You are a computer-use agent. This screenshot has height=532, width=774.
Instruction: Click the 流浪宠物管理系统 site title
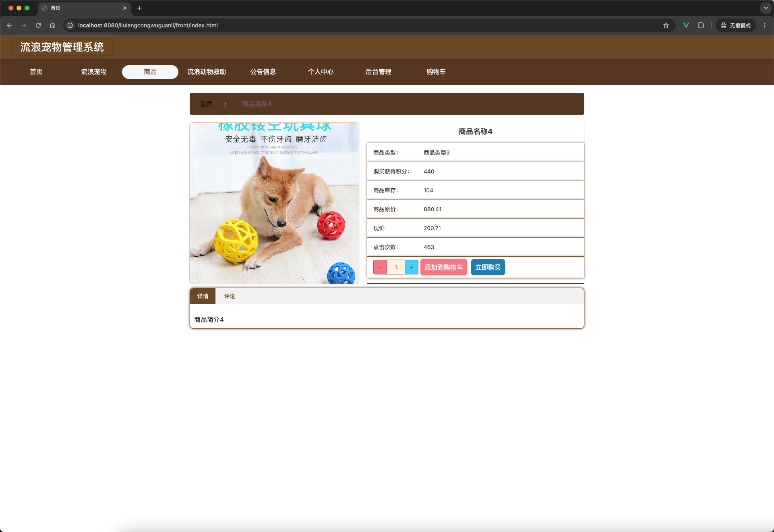tap(62, 47)
